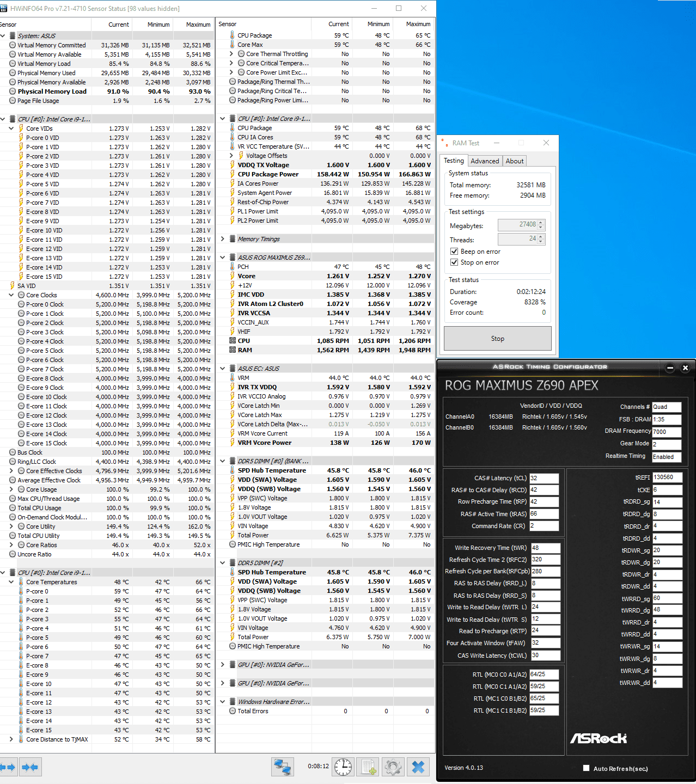This screenshot has width=696, height=784.
Task: Click the CAS# Latency (tCL) field
Action: click(544, 478)
